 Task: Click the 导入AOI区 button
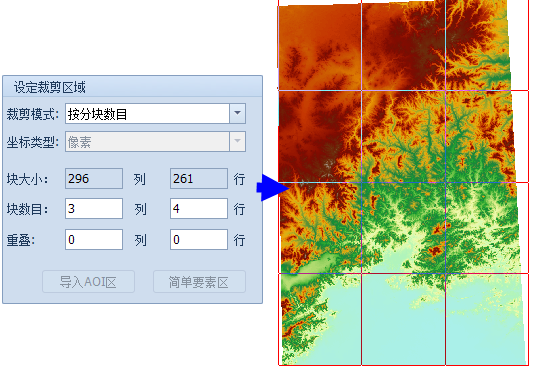point(88,282)
